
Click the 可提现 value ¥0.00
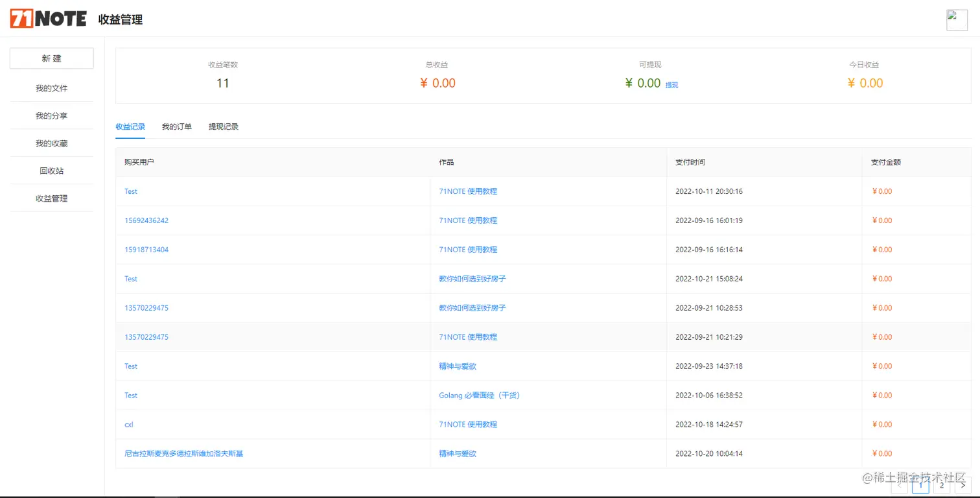[x=643, y=83]
